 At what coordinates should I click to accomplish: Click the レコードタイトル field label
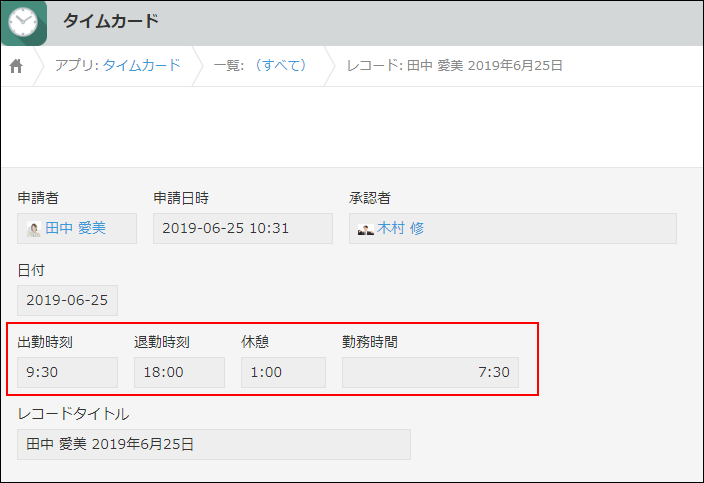[73, 414]
